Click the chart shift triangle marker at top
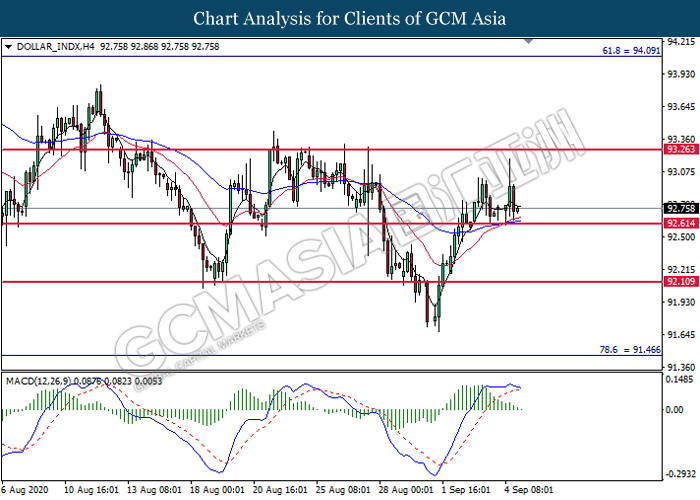The width and height of the screenshot is (700, 500). pyautogui.click(x=528, y=42)
